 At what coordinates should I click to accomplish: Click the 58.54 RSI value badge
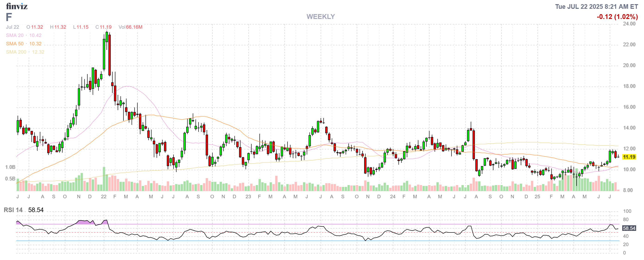click(629, 228)
